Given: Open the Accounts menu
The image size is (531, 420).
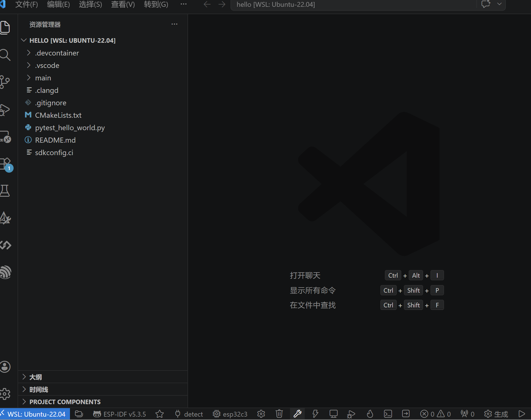Looking at the screenshot, I should (x=5, y=367).
